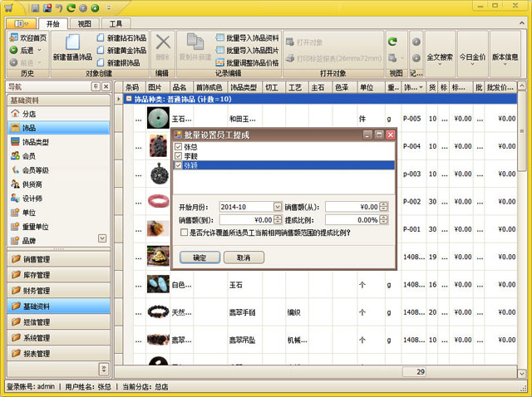Open 会员 in the navigation list
The width and height of the screenshot is (532, 397).
pos(59,156)
